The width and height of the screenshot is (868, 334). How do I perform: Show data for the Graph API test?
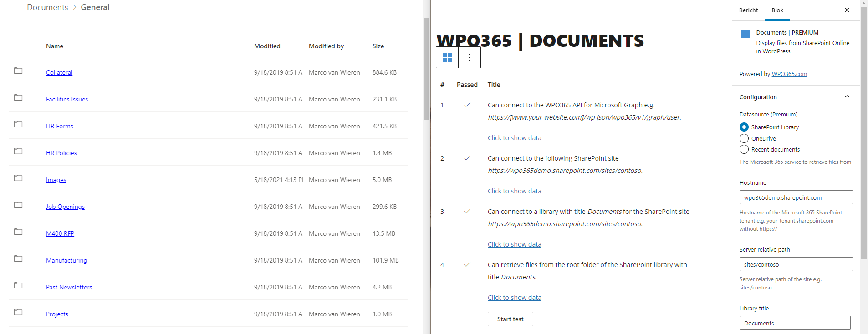click(515, 138)
